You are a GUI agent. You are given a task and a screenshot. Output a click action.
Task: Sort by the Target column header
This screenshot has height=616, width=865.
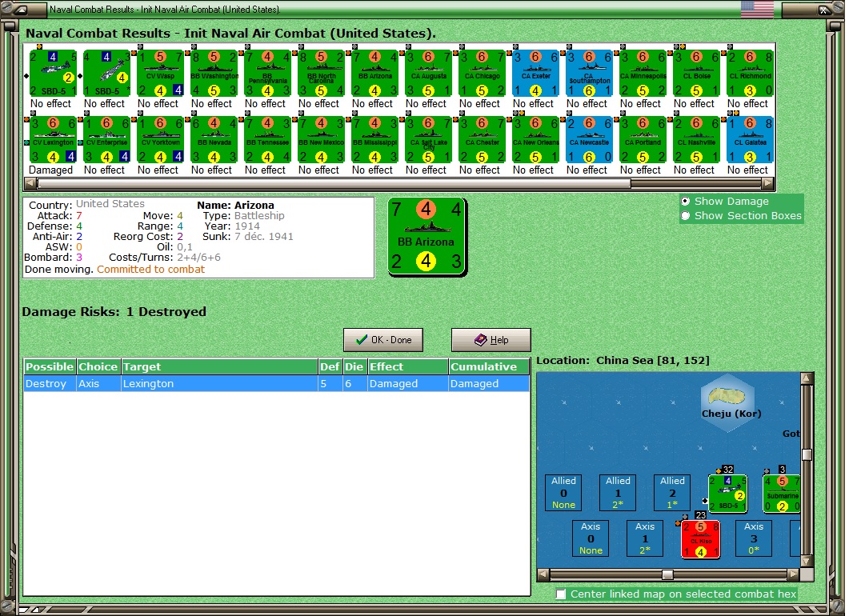point(219,366)
